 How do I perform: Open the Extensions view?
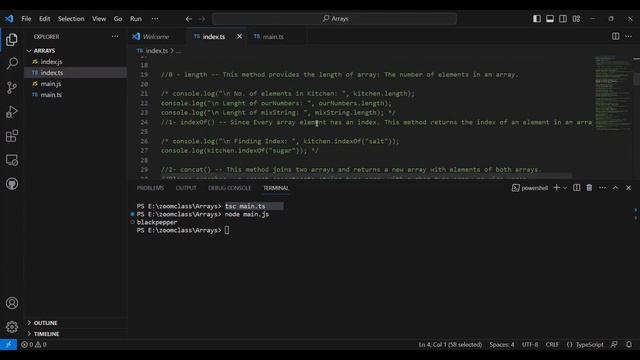click(x=12, y=136)
